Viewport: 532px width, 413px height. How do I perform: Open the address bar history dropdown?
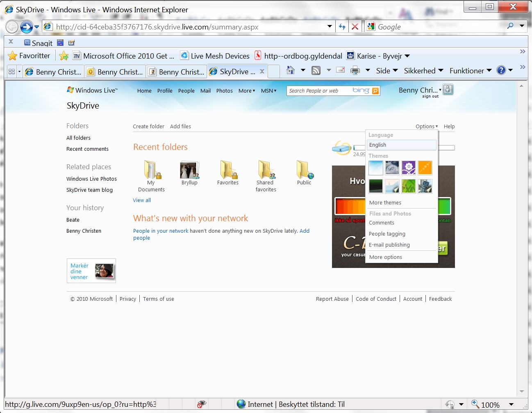click(x=330, y=27)
